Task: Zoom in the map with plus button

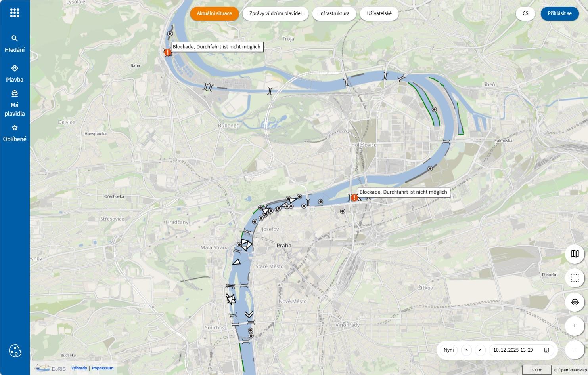Action: (x=575, y=326)
